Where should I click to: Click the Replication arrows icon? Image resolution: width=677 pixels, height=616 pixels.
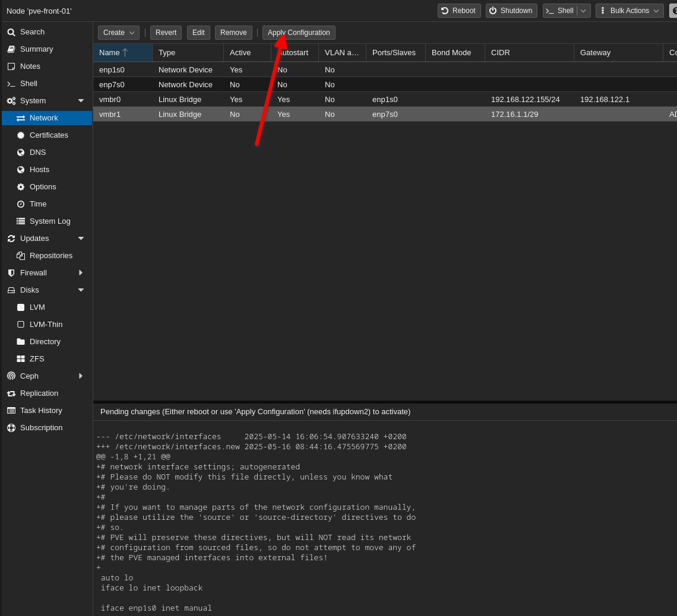[x=11, y=393]
